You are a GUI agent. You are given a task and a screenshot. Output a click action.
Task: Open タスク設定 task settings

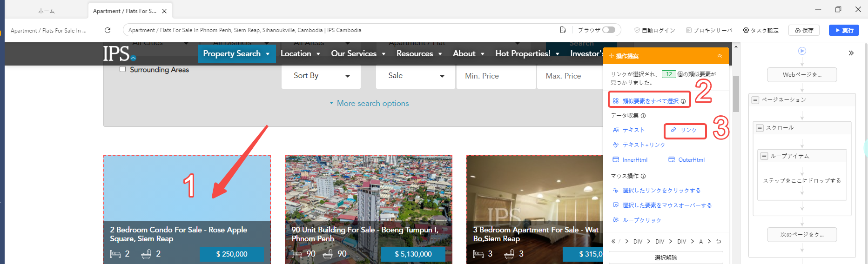[x=760, y=30]
